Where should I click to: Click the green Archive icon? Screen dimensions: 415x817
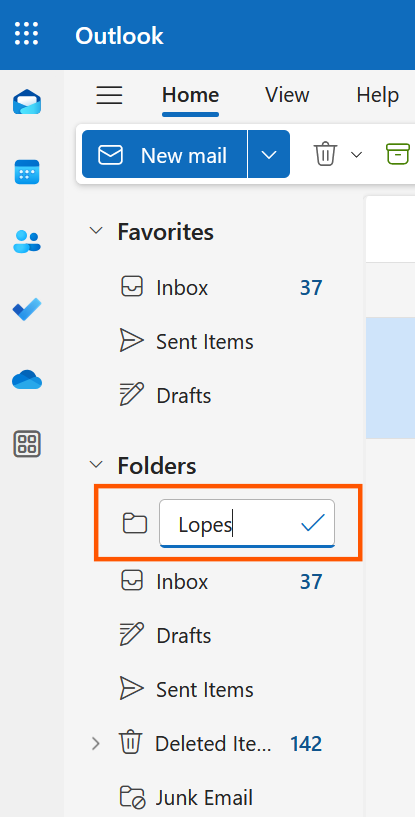(398, 154)
